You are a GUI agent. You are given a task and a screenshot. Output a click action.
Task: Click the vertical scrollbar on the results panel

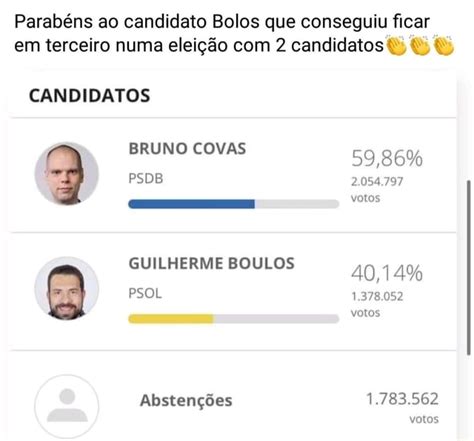pos(469,268)
